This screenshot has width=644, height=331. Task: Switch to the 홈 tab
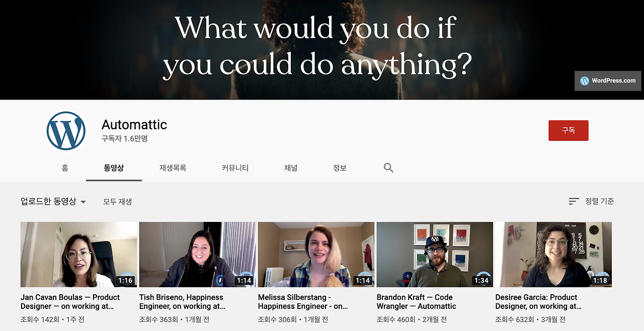65,168
